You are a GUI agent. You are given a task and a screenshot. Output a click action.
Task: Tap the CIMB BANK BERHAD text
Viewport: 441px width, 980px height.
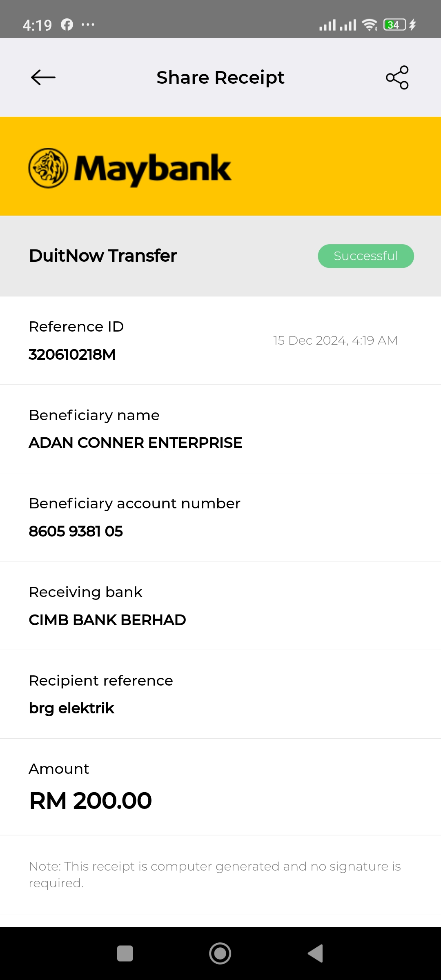click(x=107, y=620)
